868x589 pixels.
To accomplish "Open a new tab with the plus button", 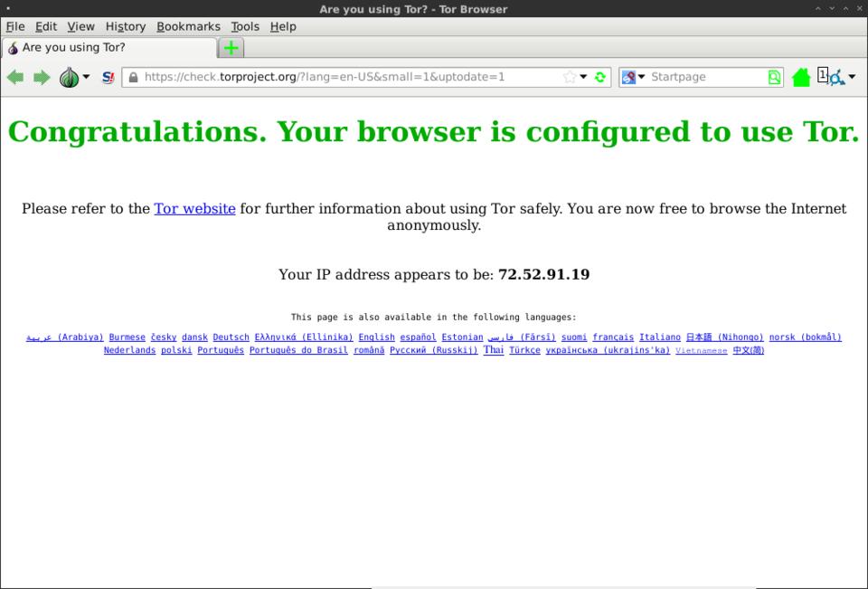I will pos(231,47).
